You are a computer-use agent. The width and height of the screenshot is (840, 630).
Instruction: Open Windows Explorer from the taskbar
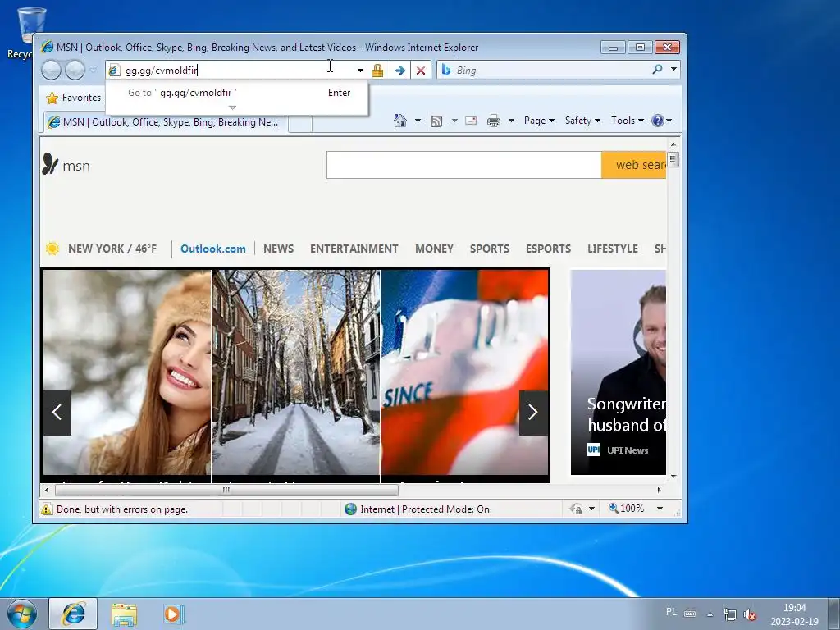tap(124, 614)
